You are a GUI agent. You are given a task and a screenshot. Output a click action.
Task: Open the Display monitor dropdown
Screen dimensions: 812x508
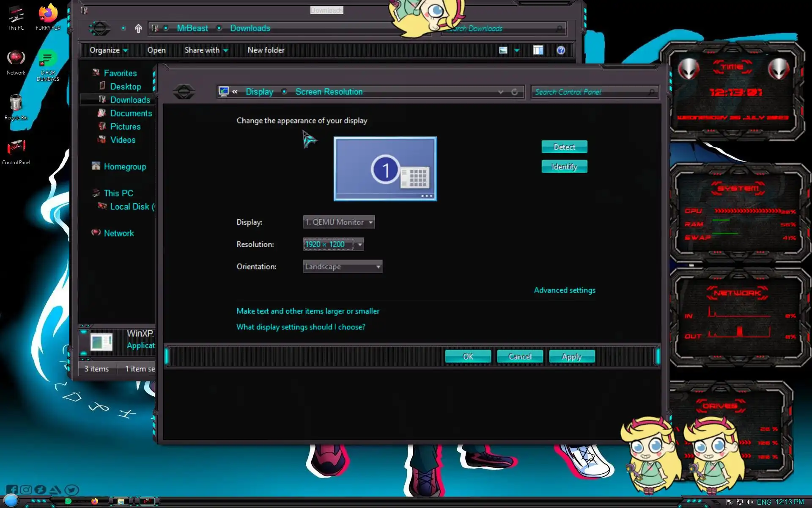tap(339, 222)
